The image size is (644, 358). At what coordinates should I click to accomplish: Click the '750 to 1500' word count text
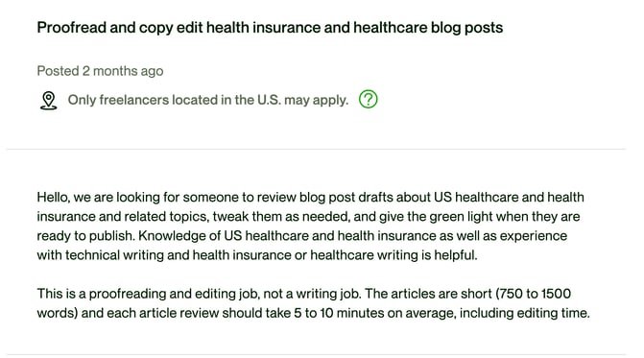(536, 294)
